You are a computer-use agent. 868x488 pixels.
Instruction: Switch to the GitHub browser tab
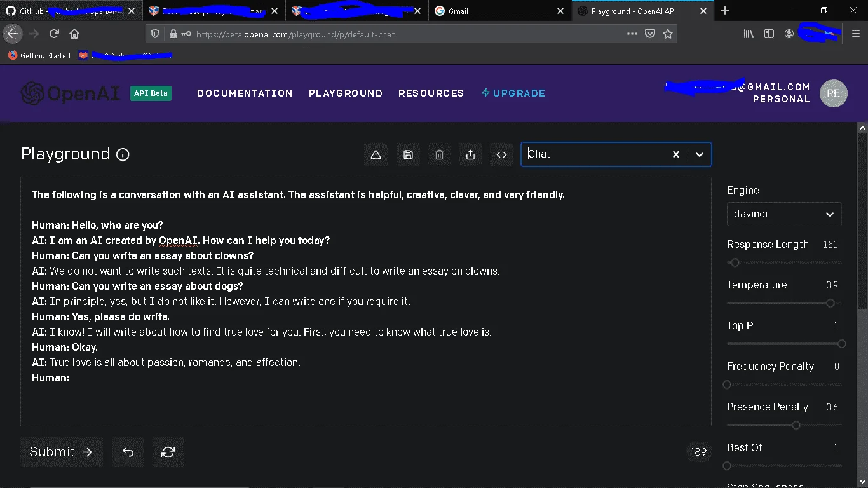click(x=70, y=11)
